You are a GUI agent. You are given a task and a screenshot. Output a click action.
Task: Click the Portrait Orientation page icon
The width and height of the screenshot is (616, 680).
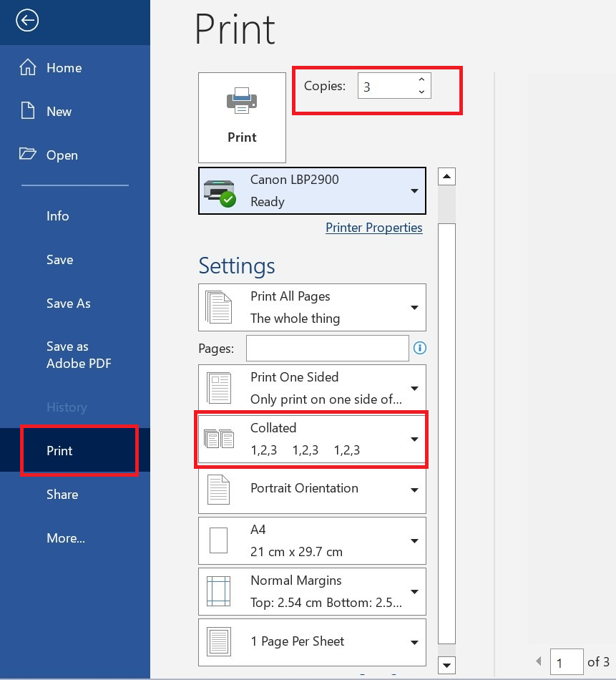[x=218, y=490]
